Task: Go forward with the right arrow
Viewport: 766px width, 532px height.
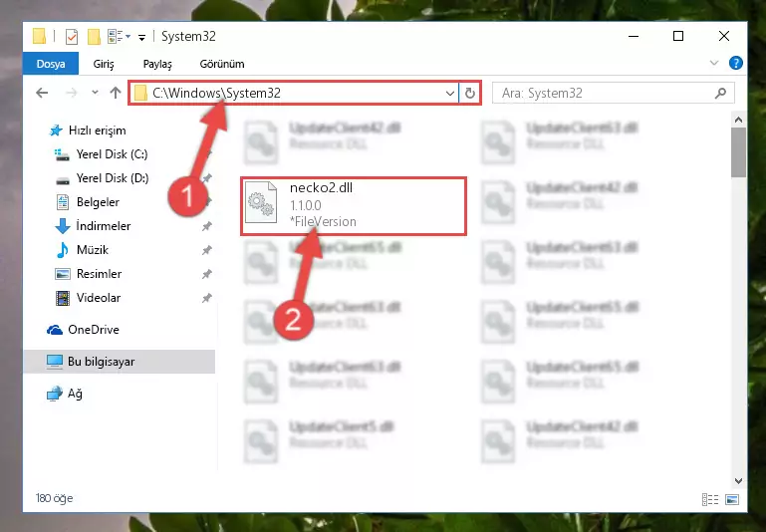Action: (x=72, y=93)
